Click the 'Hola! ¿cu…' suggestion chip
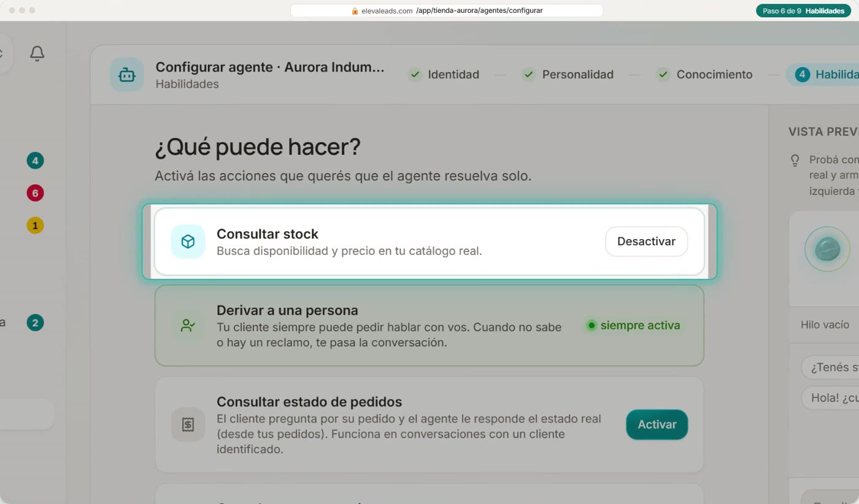Image resolution: width=859 pixels, height=504 pixels. (830, 398)
